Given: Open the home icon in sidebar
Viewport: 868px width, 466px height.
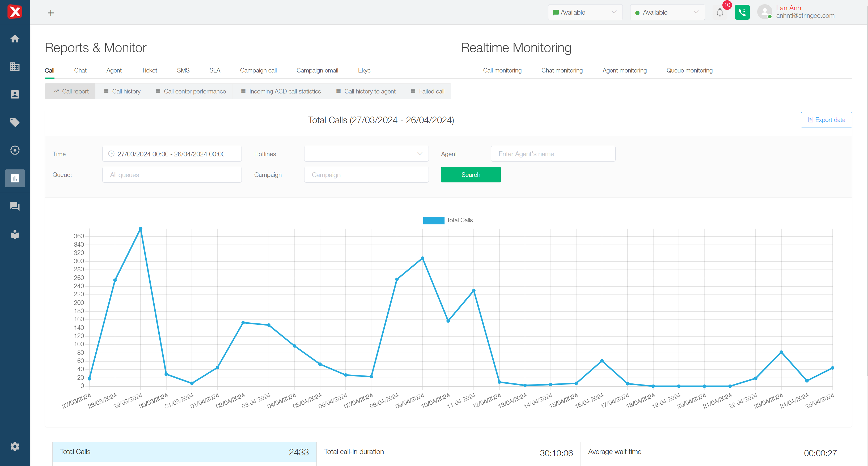Looking at the screenshot, I should click(15, 39).
